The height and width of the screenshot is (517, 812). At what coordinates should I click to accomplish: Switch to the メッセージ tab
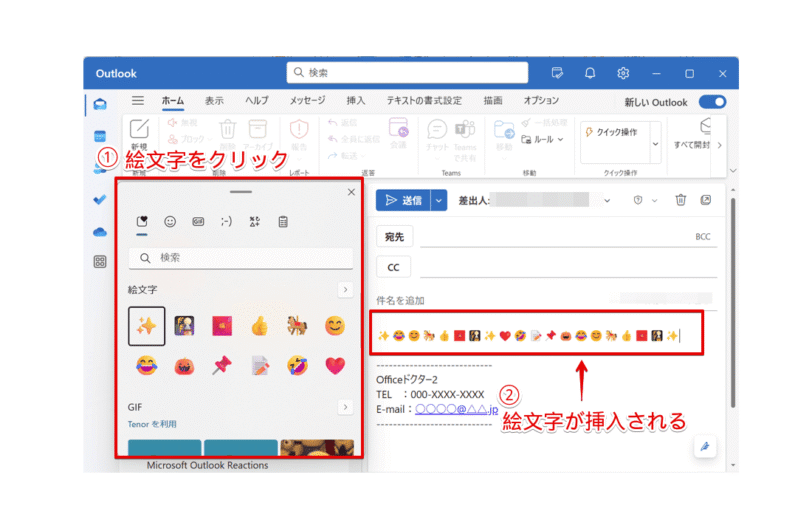tap(308, 100)
